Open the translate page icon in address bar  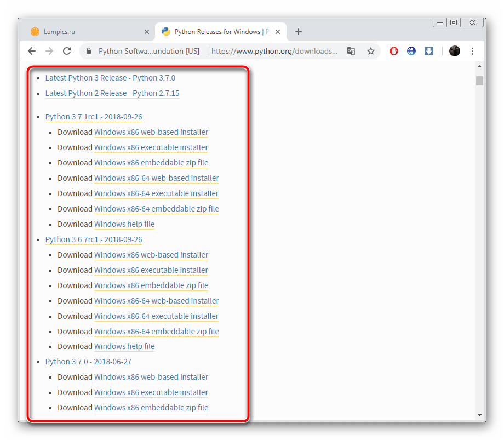pyautogui.click(x=351, y=51)
